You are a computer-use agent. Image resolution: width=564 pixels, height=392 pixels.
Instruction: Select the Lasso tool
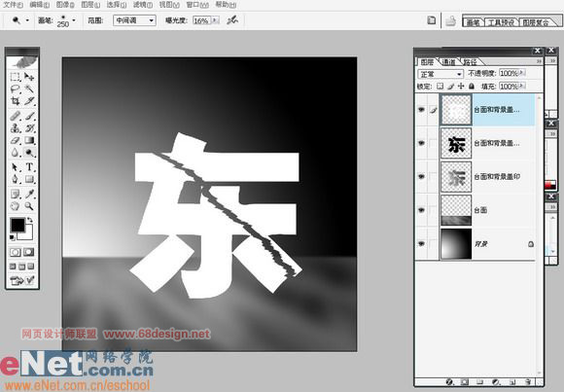point(16,89)
